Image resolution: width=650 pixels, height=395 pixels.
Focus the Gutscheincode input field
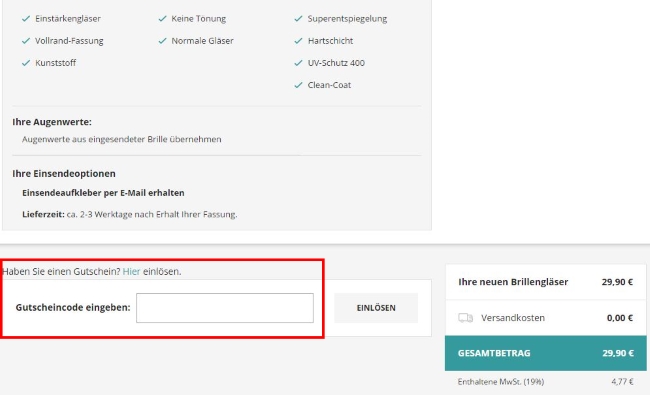tap(225, 308)
